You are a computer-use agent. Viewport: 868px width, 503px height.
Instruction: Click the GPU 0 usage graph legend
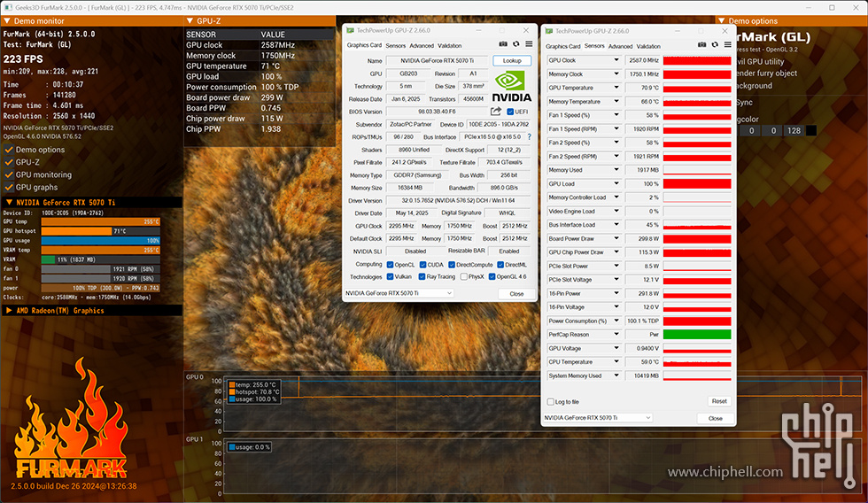pyautogui.click(x=253, y=391)
